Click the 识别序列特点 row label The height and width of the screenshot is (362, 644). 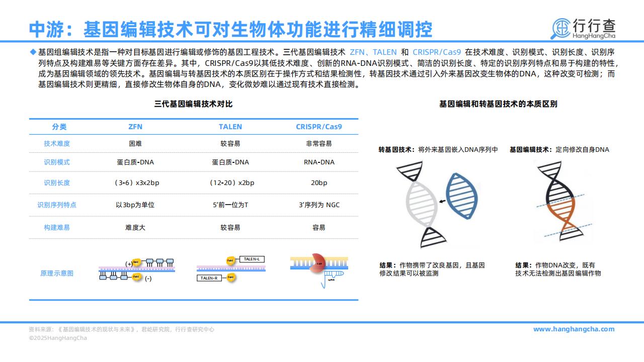pyautogui.click(x=57, y=205)
